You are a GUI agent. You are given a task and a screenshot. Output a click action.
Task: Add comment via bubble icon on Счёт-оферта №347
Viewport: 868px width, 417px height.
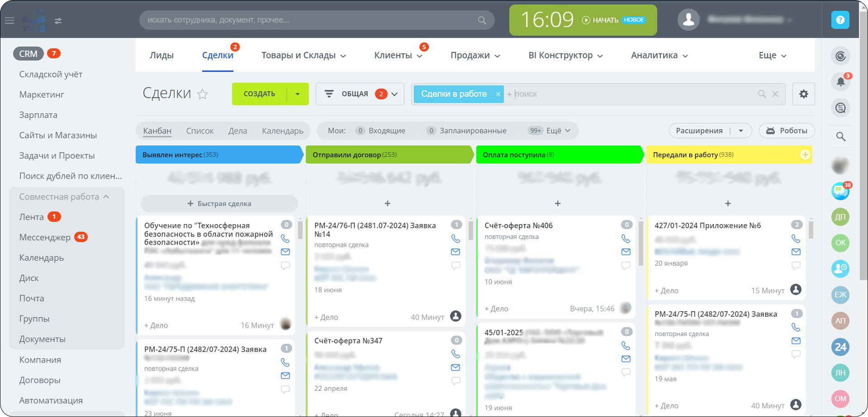[455, 381]
